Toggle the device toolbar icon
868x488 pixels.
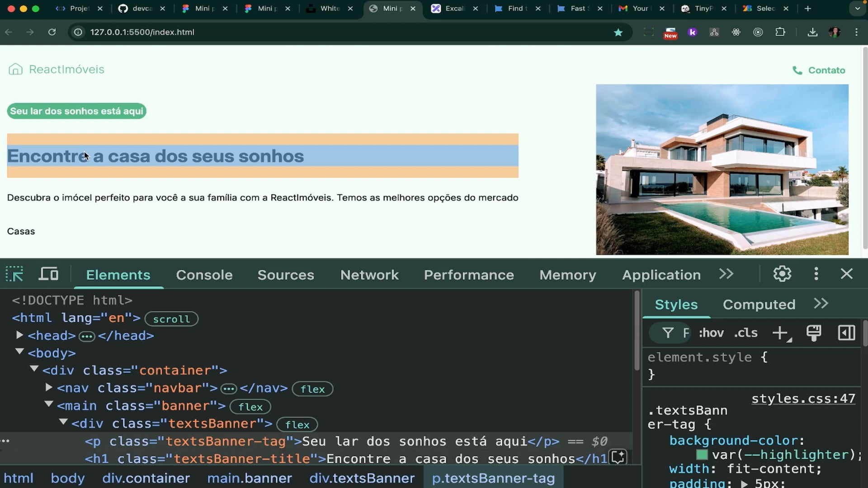(48, 274)
